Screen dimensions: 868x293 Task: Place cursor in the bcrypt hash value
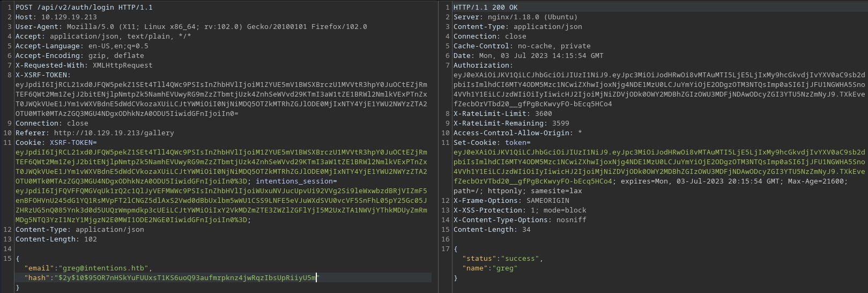coord(188,278)
